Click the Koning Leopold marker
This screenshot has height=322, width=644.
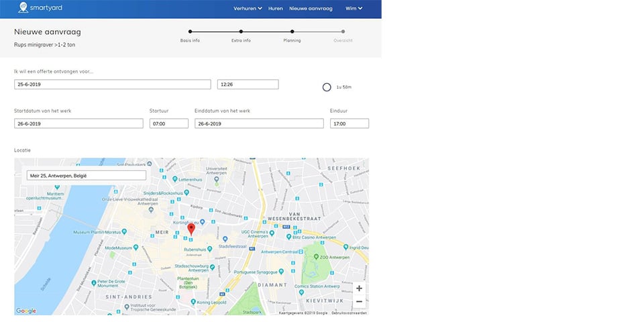[193, 302]
